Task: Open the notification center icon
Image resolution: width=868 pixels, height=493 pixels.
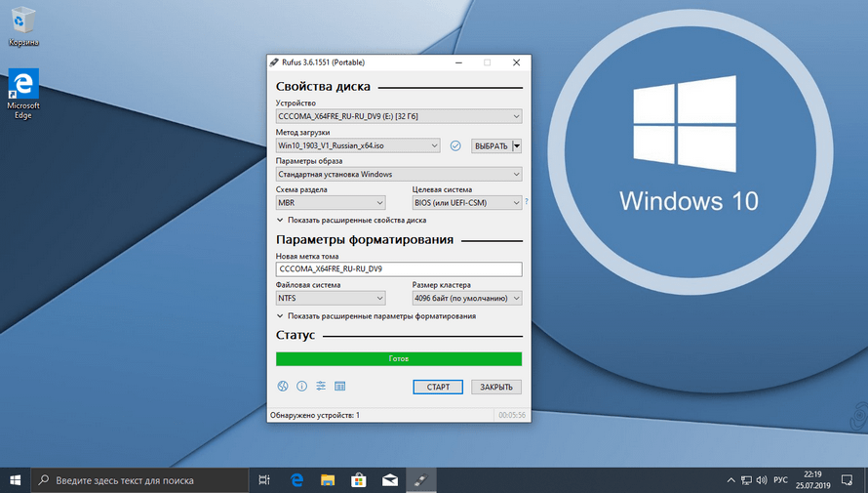Action: [x=847, y=479]
